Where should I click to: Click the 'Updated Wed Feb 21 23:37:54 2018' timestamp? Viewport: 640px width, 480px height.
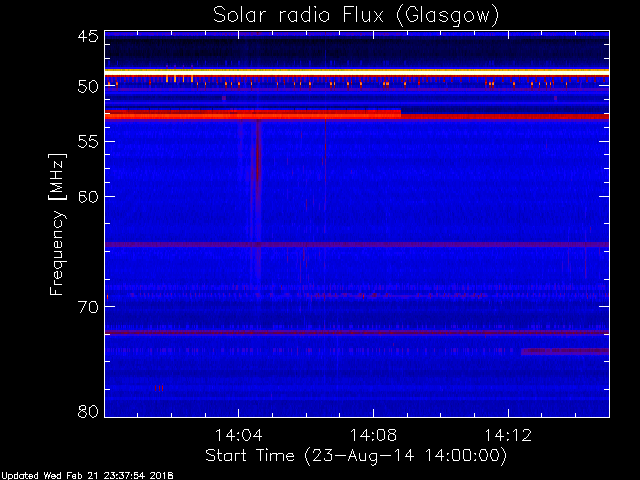87,476
